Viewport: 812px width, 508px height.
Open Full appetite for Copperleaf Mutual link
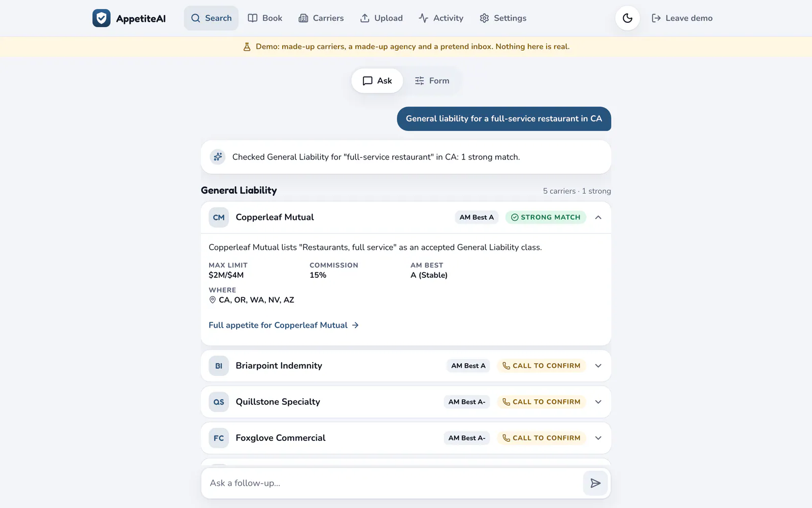pos(284,325)
